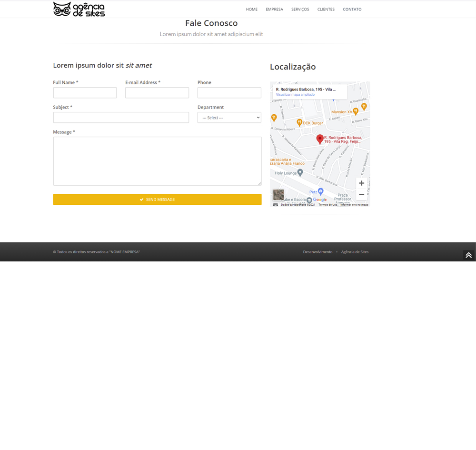Zoom out the map with minus

pyautogui.click(x=361, y=195)
